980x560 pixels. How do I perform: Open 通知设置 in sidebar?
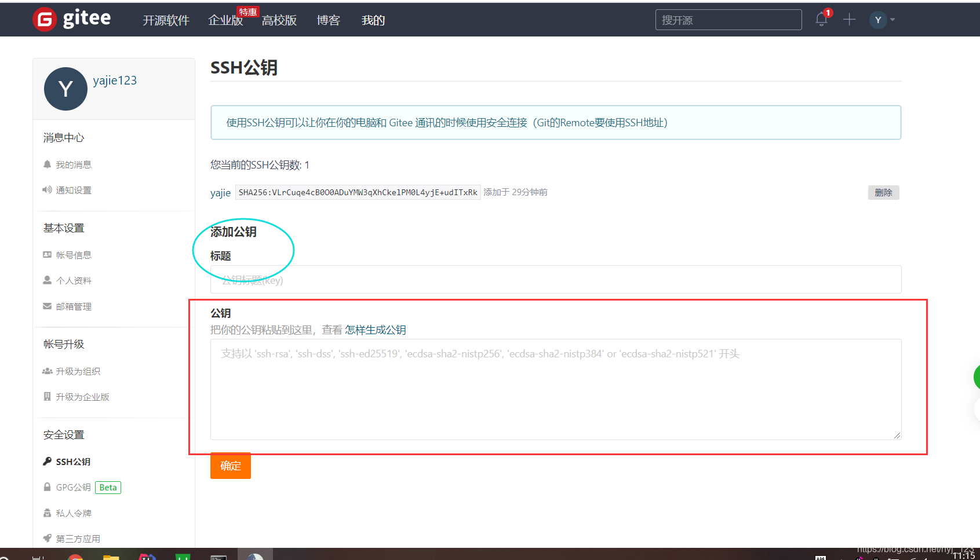74,190
